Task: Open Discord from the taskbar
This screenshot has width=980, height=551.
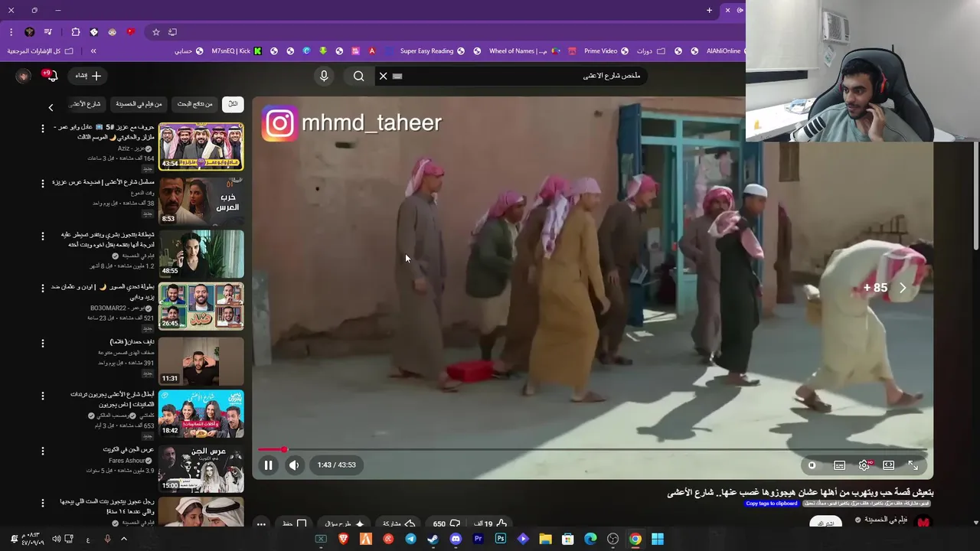Action: pyautogui.click(x=456, y=539)
